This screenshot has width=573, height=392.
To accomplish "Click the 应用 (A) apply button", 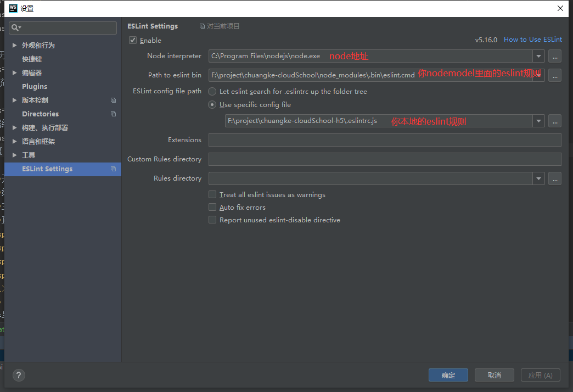I will click(x=541, y=375).
